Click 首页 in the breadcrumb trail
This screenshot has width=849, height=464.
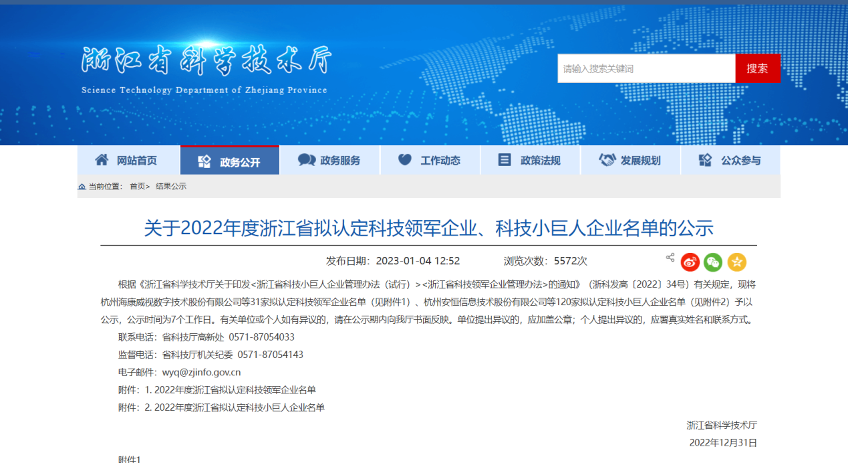(137, 186)
